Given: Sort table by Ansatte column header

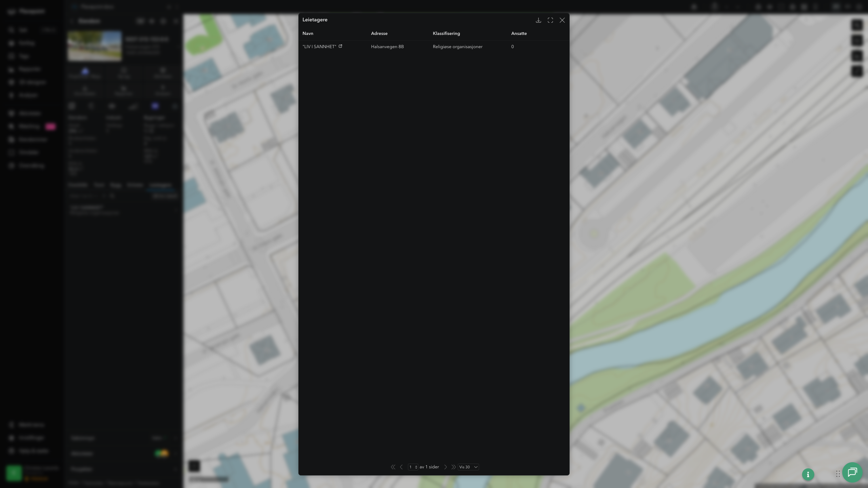Looking at the screenshot, I should pyautogui.click(x=519, y=33).
